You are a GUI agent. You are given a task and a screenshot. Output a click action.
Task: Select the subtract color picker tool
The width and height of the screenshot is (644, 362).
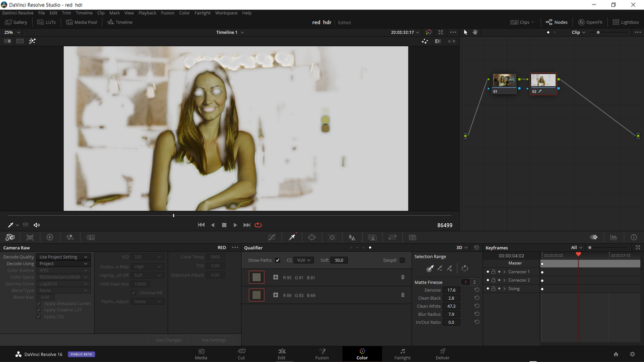(440, 268)
